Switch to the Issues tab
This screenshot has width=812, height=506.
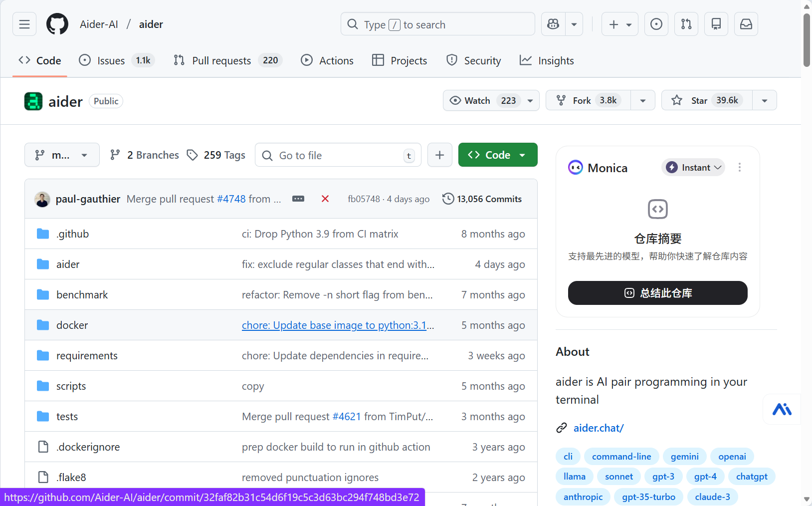[x=117, y=60]
